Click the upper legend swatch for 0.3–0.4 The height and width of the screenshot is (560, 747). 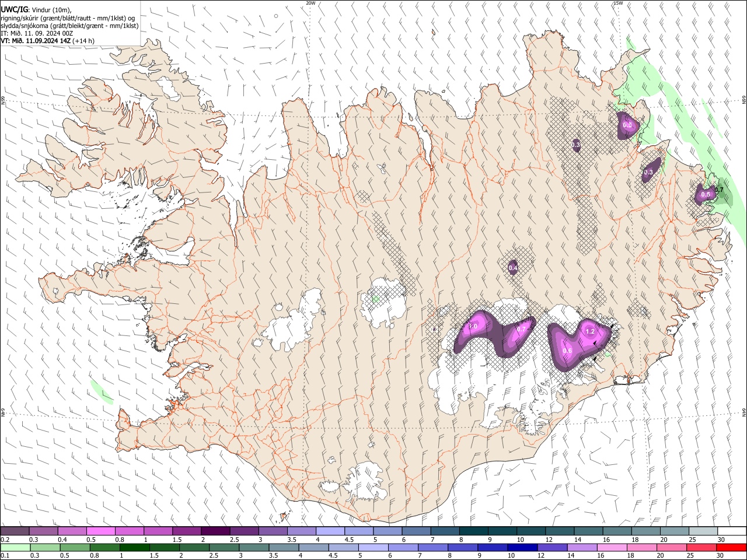(43, 531)
